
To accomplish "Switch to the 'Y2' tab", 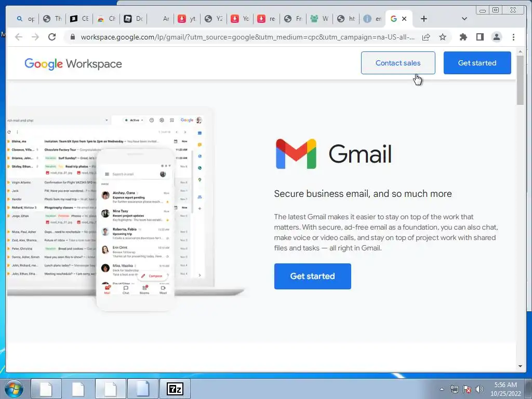I will tap(214, 19).
